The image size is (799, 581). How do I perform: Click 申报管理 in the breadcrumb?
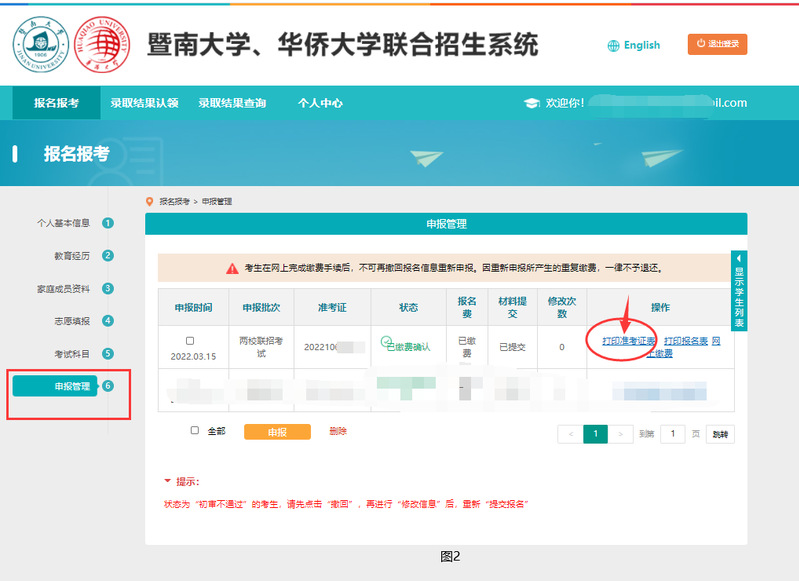pos(217,202)
